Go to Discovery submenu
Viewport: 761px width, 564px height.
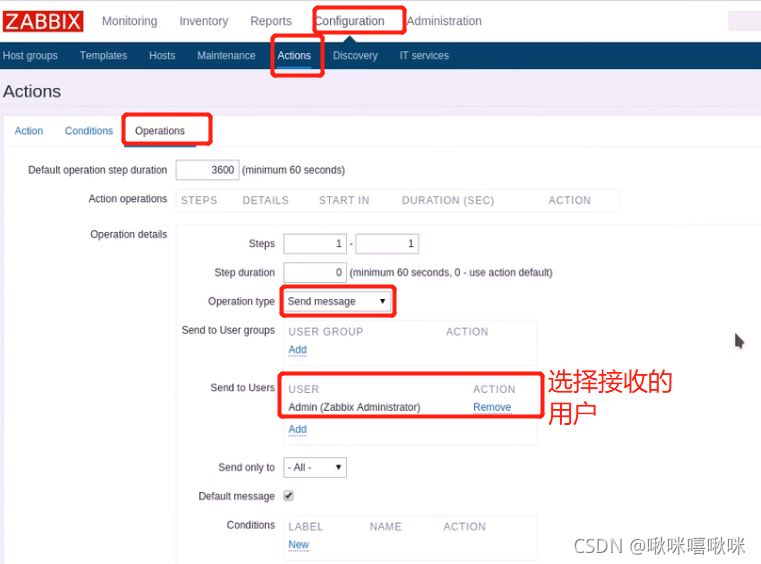click(355, 55)
